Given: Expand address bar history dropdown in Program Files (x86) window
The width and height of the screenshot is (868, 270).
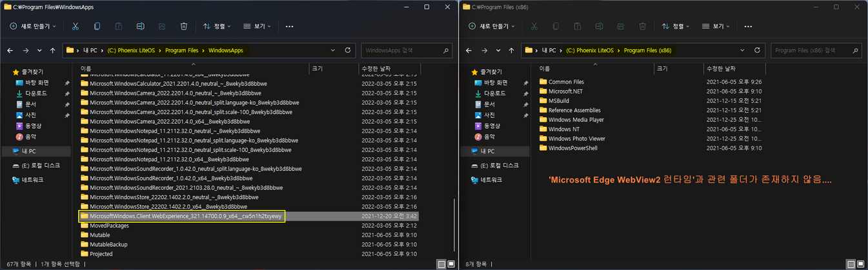Looking at the screenshot, I should click(x=743, y=50).
